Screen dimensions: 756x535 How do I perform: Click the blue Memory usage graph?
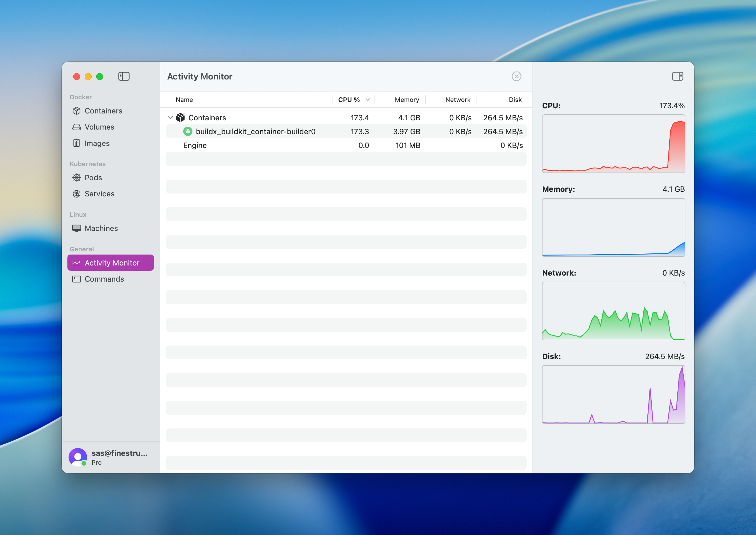(613, 227)
